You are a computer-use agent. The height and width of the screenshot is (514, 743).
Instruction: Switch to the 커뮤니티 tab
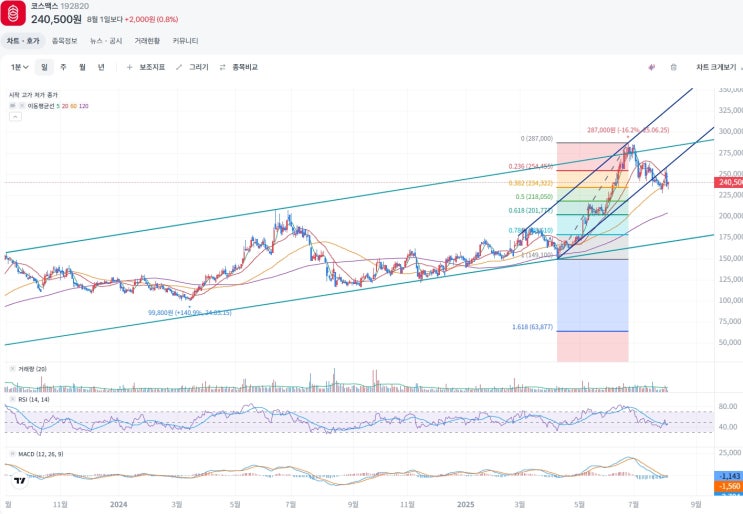[x=185, y=41]
